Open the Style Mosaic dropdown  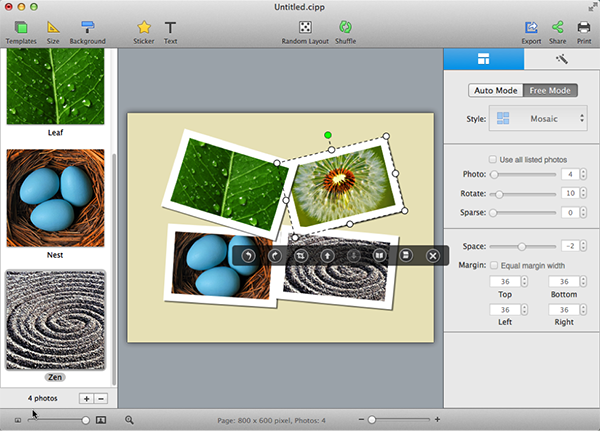tap(539, 119)
